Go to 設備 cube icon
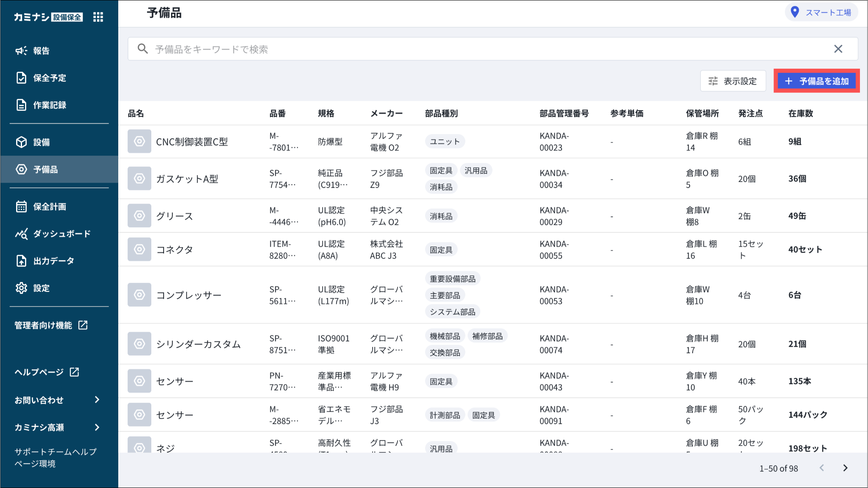 [22, 142]
